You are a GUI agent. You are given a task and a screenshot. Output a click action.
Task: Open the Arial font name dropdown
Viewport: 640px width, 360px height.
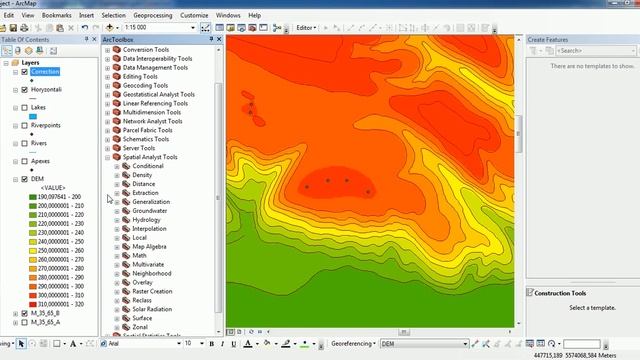pos(178,344)
